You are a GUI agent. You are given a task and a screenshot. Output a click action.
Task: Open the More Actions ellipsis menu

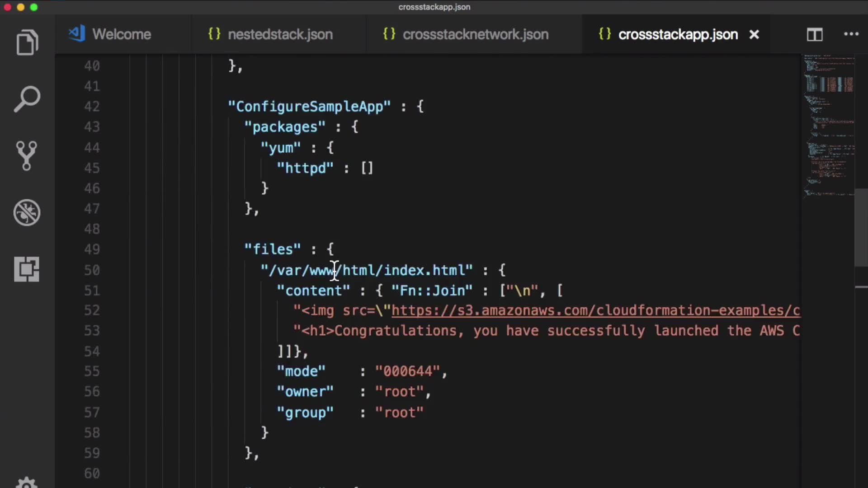pos(851,34)
